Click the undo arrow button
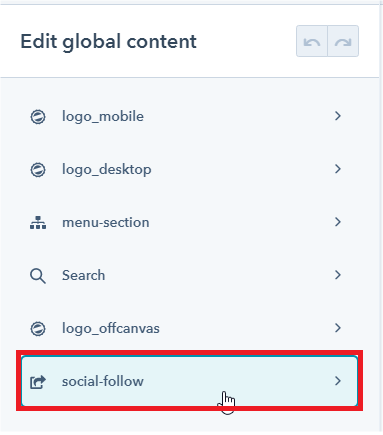This screenshot has height=435, width=383. pyautogui.click(x=312, y=41)
